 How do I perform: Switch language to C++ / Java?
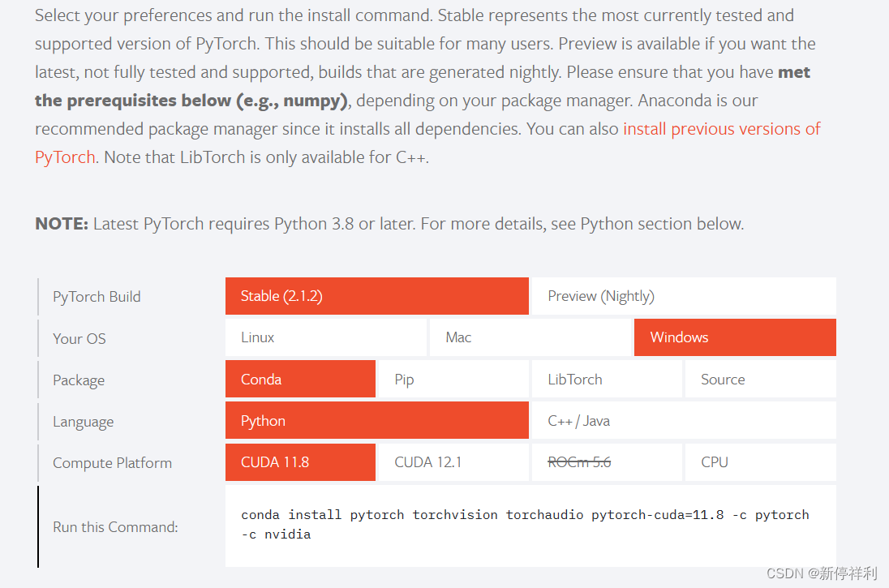[x=681, y=421]
